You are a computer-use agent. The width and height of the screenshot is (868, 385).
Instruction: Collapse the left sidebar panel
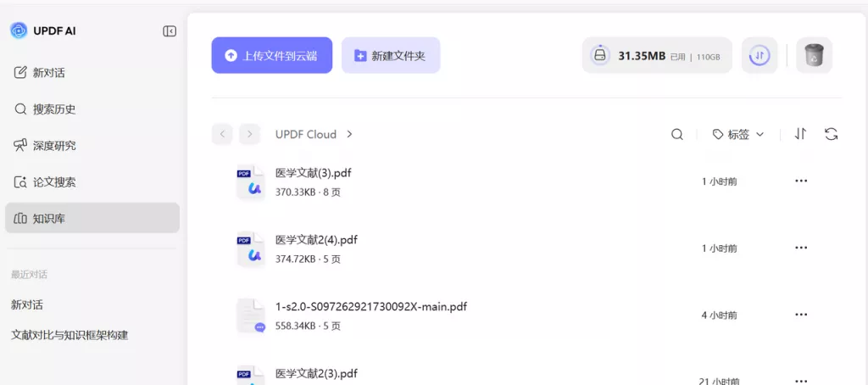[x=170, y=31]
